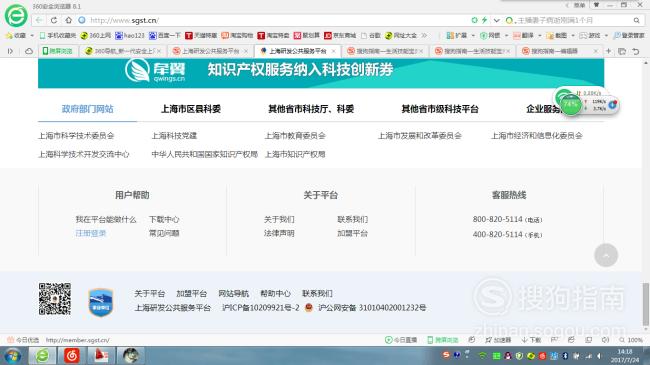Open 法律声明 under 关于平台

[x=279, y=233]
